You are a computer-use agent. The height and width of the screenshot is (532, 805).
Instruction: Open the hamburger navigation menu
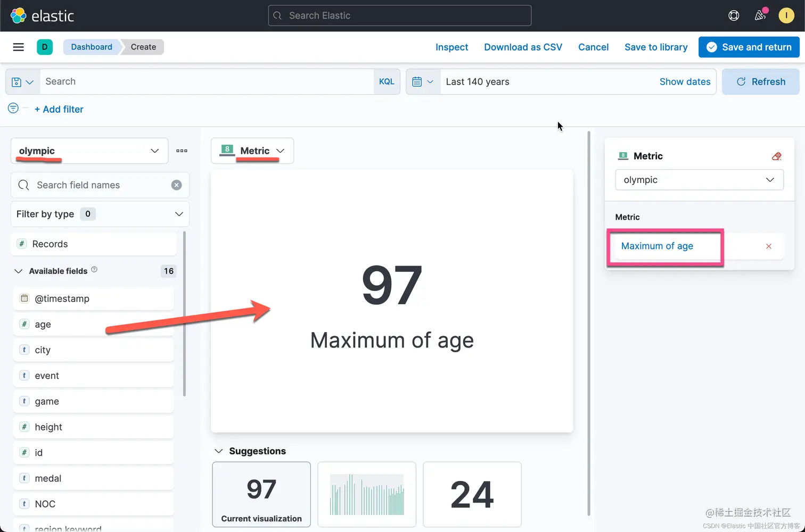click(19, 47)
